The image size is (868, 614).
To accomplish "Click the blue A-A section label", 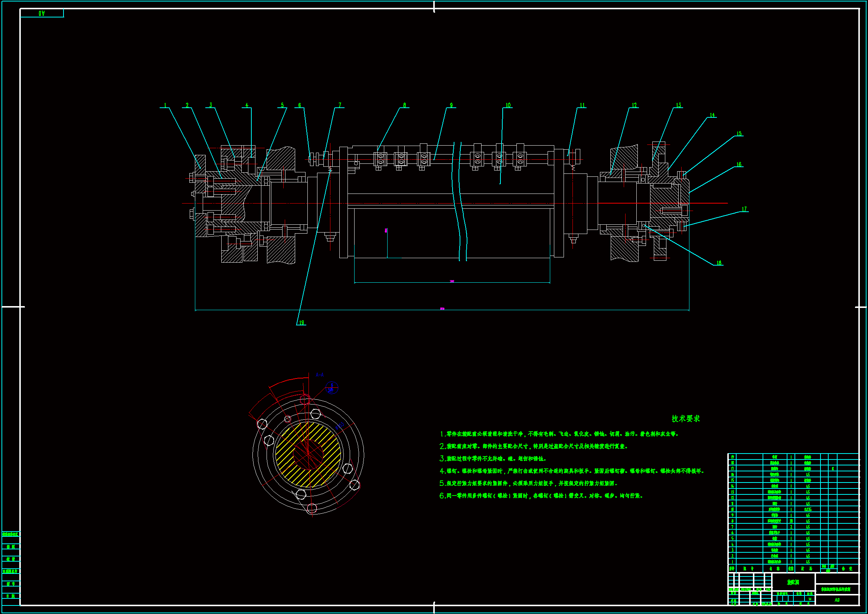I will [x=319, y=375].
